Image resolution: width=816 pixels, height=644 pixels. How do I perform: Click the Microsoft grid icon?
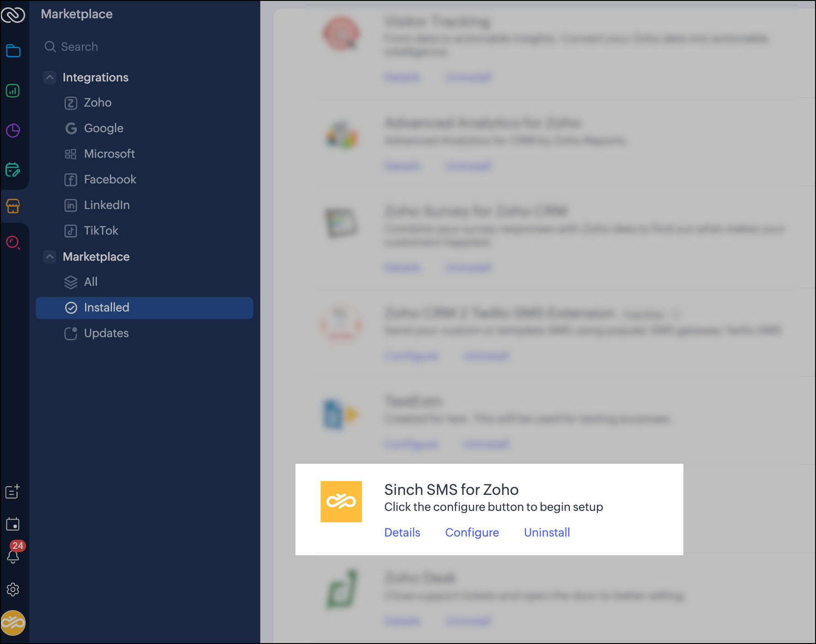coord(70,154)
